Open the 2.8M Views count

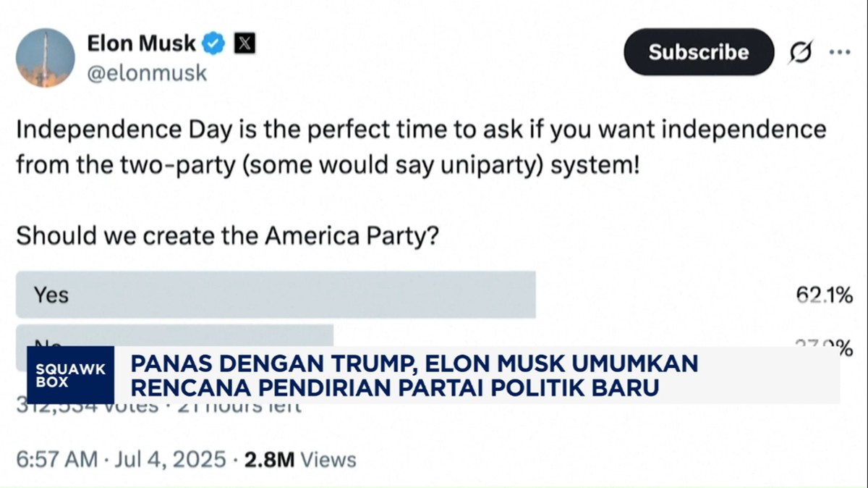pos(299,459)
